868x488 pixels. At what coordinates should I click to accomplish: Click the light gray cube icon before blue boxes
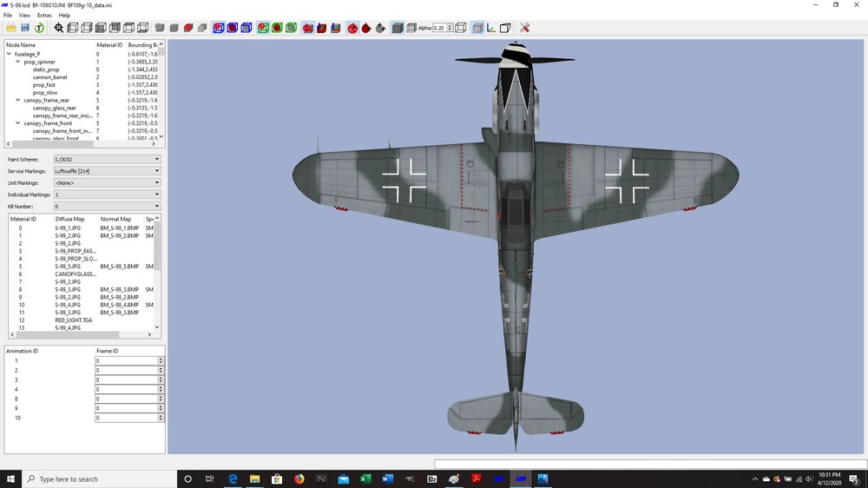tap(202, 28)
